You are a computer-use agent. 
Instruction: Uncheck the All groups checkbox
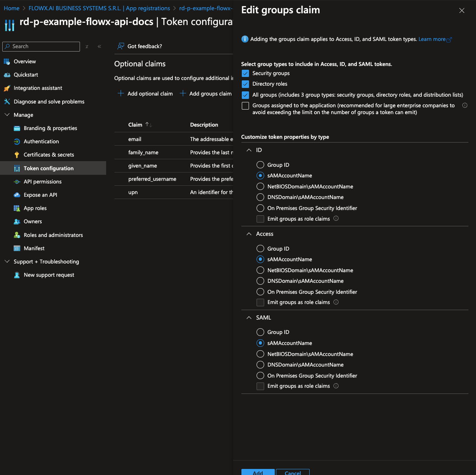coord(245,95)
